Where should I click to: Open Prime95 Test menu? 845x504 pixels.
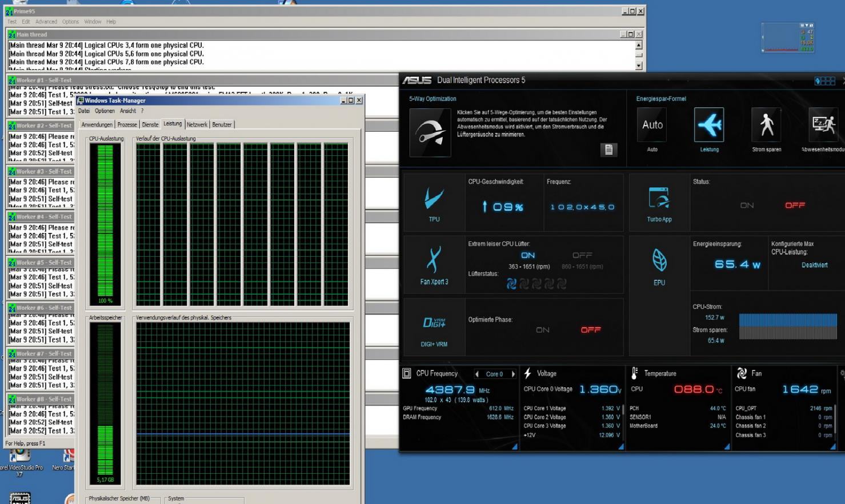(x=12, y=22)
